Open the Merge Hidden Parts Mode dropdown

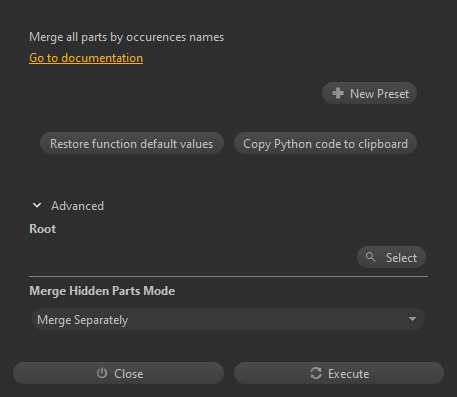[228, 319]
